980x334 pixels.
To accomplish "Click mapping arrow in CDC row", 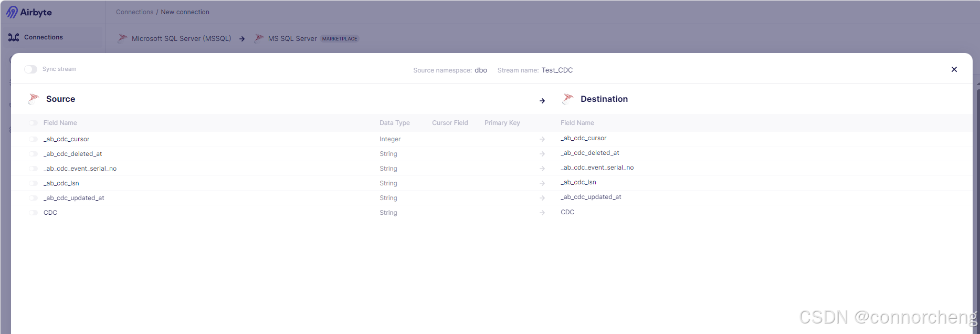I will pyautogui.click(x=542, y=213).
